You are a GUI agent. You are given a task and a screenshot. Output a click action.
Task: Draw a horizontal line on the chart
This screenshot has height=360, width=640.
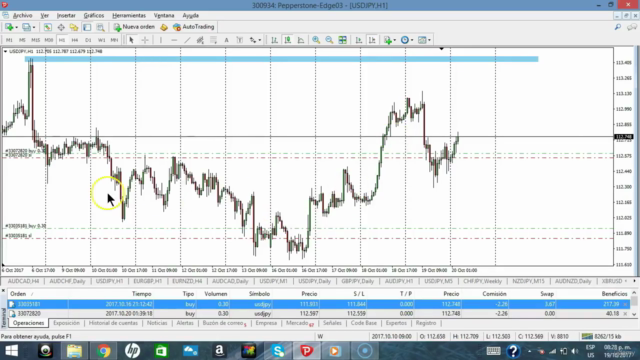pos(174,40)
